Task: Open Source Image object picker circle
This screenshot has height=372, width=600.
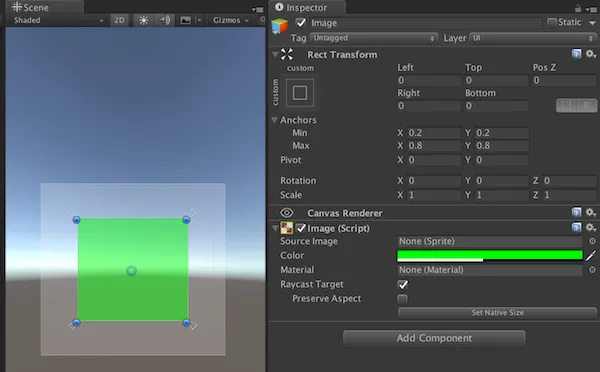Action: click(592, 241)
